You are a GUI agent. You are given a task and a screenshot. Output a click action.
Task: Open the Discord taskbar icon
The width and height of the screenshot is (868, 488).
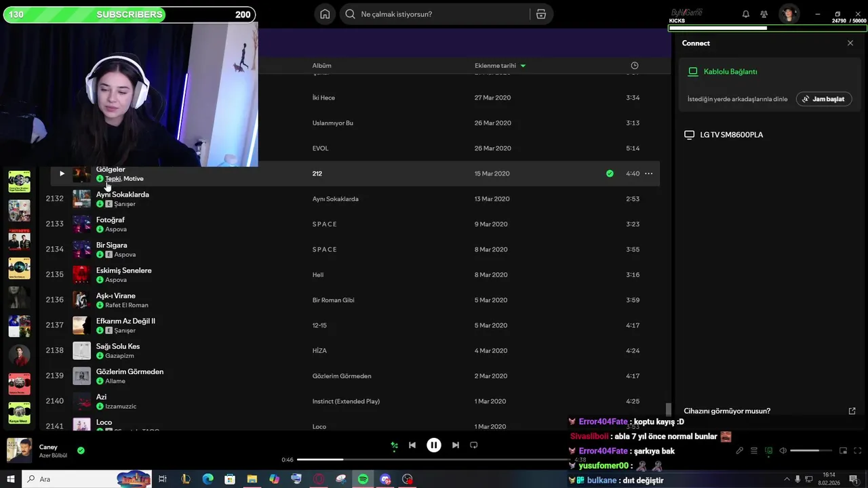click(385, 479)
